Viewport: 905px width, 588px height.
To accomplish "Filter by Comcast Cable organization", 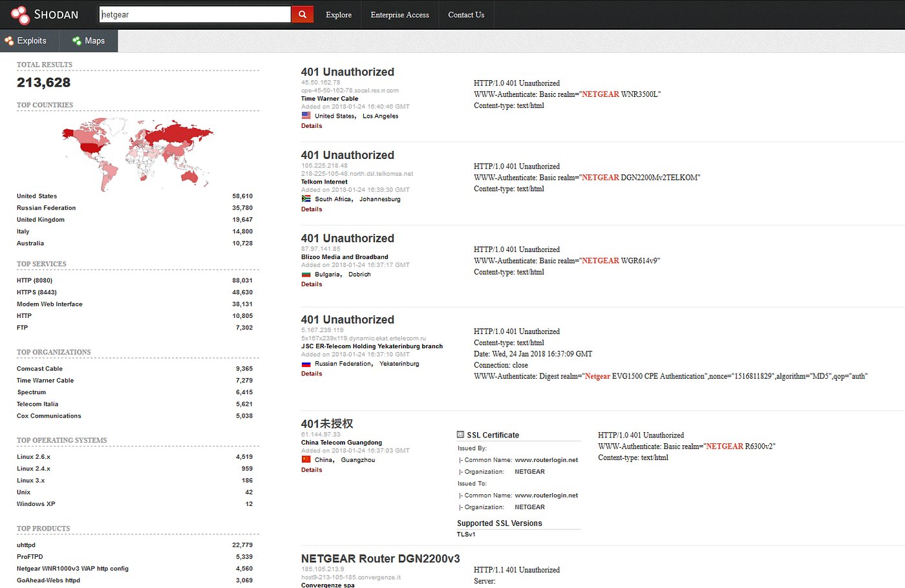I will tap(39, 369).
